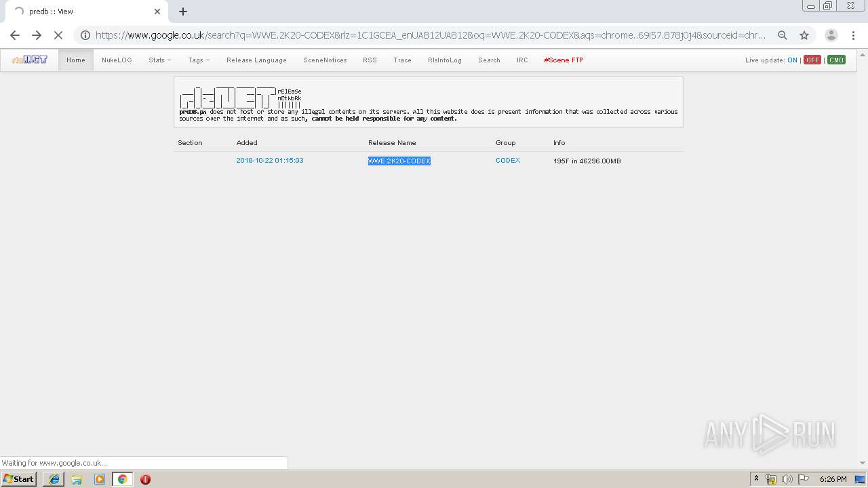Bookmark this page with the star
Viewport: 868px width, 488px height.
[x=804, y=35]
